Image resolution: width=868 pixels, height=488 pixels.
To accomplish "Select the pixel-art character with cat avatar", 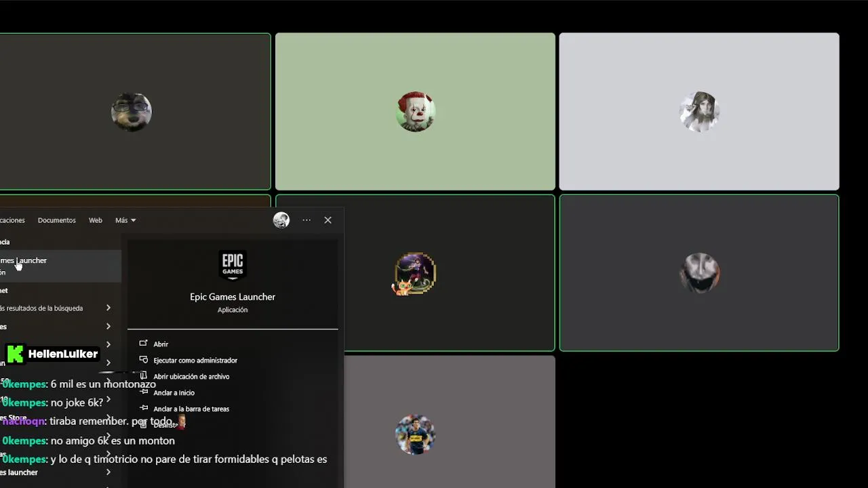I will 414,274.
